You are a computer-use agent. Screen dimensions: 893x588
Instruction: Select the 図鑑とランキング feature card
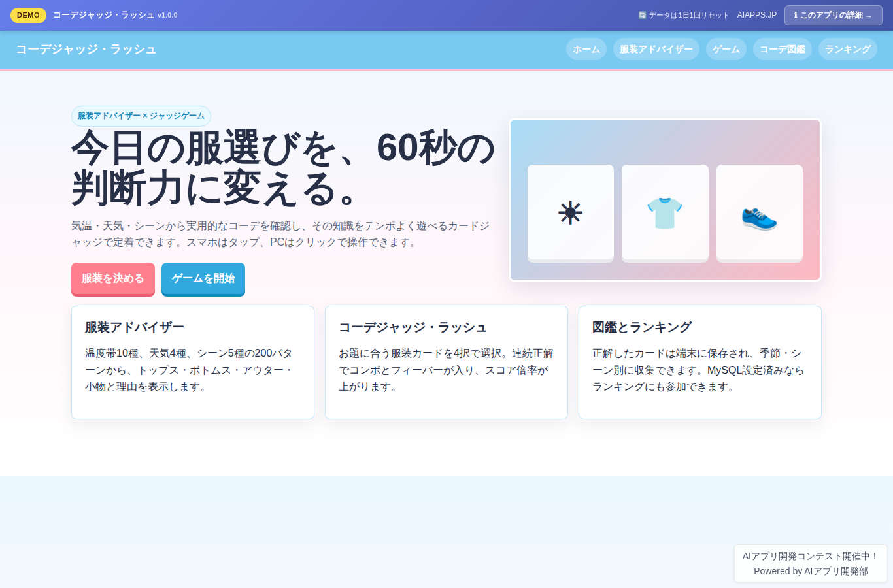tap(700, 363)
